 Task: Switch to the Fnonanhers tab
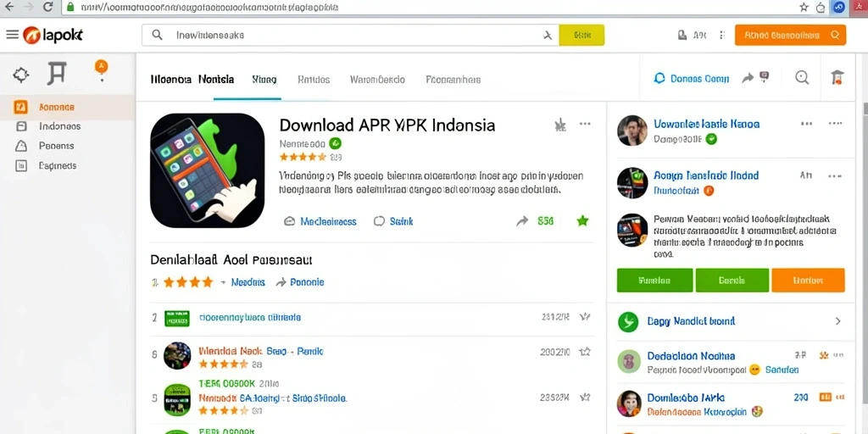(x=453, y=79)
